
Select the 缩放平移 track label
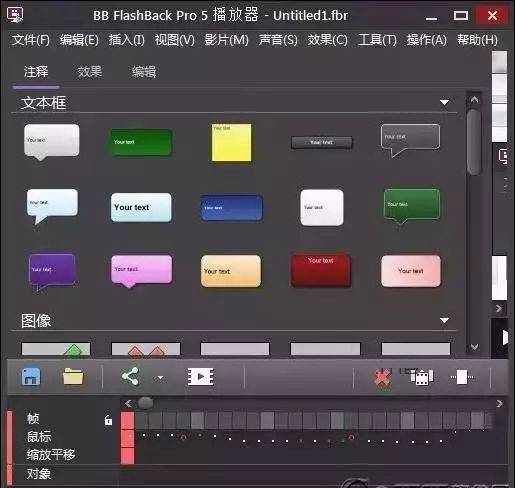(x=51, y=454)
